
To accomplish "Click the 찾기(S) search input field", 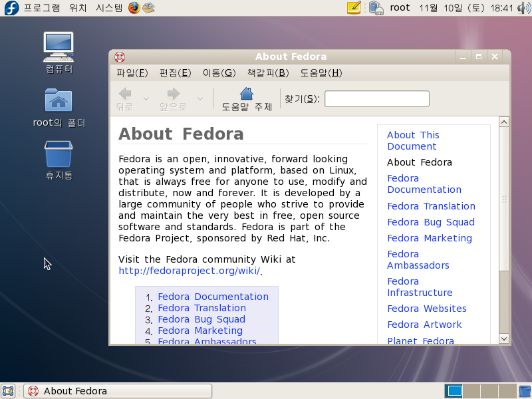I will [x=377, y=98].
